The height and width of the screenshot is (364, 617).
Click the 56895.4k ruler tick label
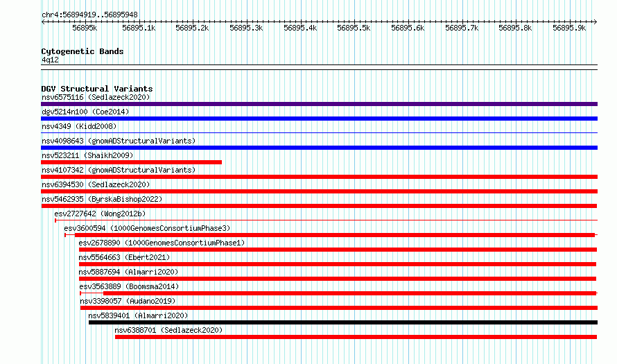[x=300, y=28]
